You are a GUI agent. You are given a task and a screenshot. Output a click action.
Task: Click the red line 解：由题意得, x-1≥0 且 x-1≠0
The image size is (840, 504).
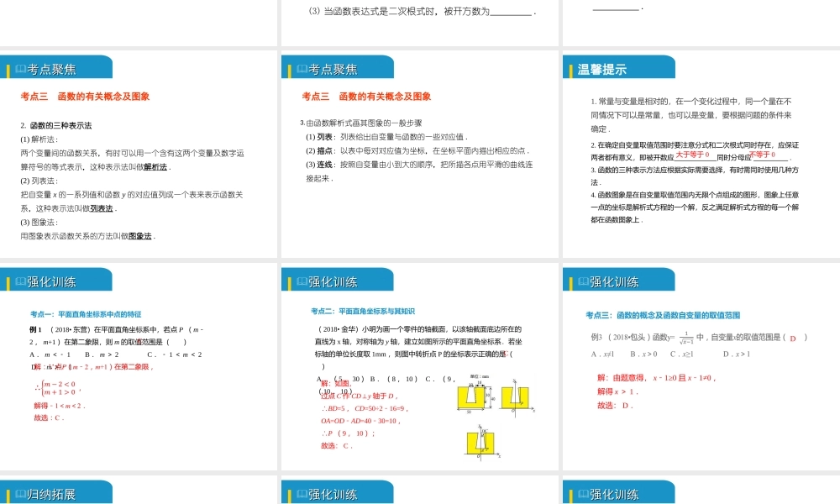point(657,378)
